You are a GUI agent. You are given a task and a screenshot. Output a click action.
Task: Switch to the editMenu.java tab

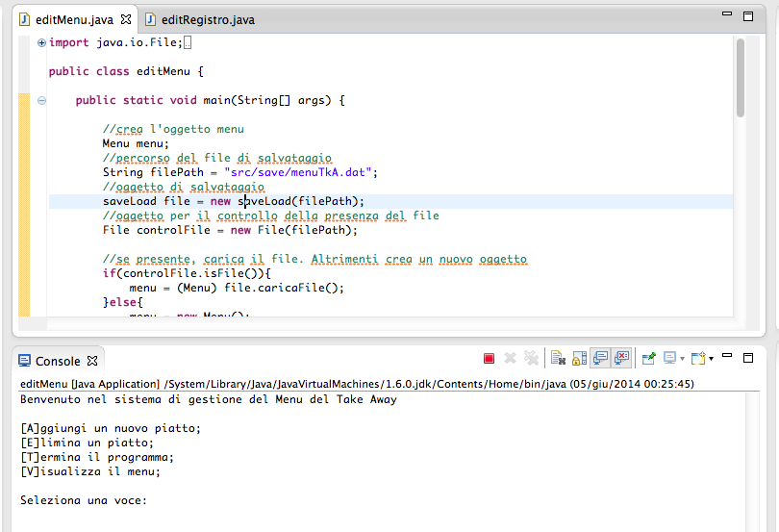[x=74, y=20]
